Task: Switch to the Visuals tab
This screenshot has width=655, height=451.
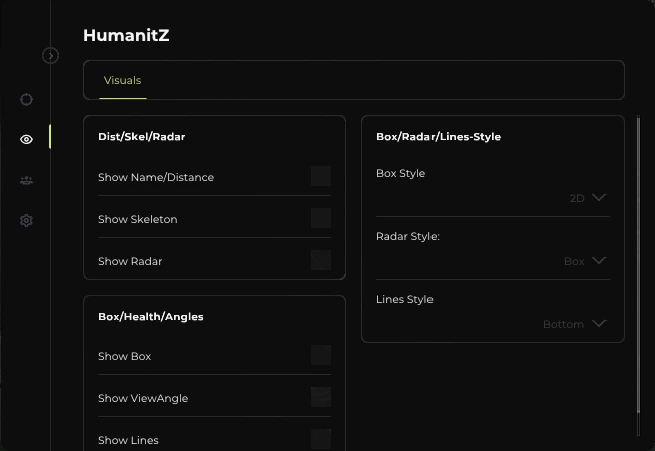Action: (122, 80)
